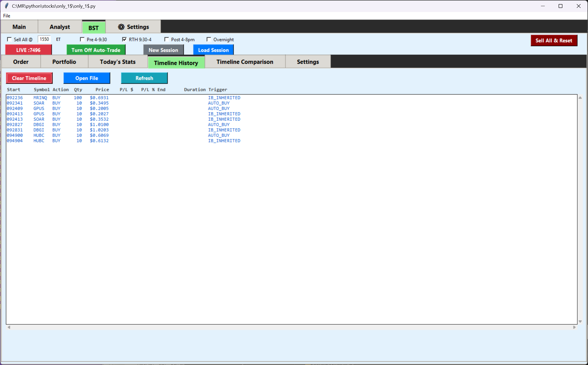This screenshot has width=588, height=365.
Task: Click the P/L $ column header
Action: [126, 90]
